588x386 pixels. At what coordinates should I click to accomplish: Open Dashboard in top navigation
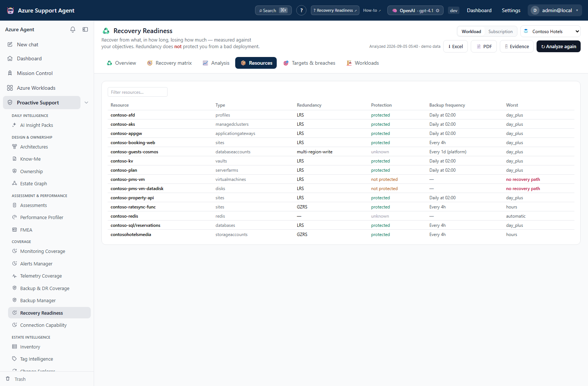[x=479, y=10]
